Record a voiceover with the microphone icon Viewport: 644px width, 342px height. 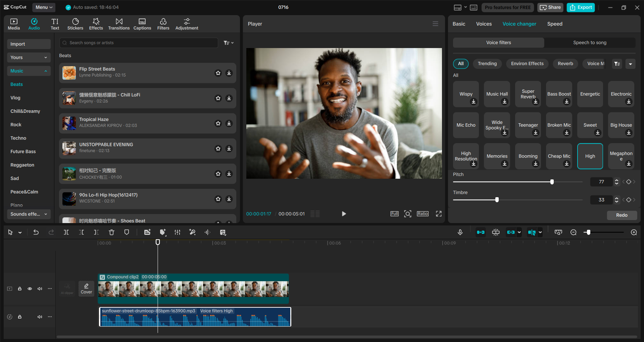pos(460,232)
